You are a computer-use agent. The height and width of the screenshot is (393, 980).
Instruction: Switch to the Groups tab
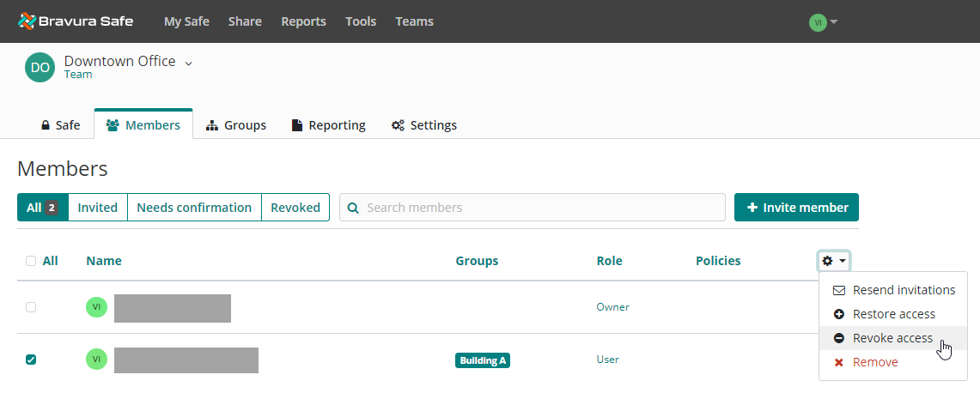236,125
